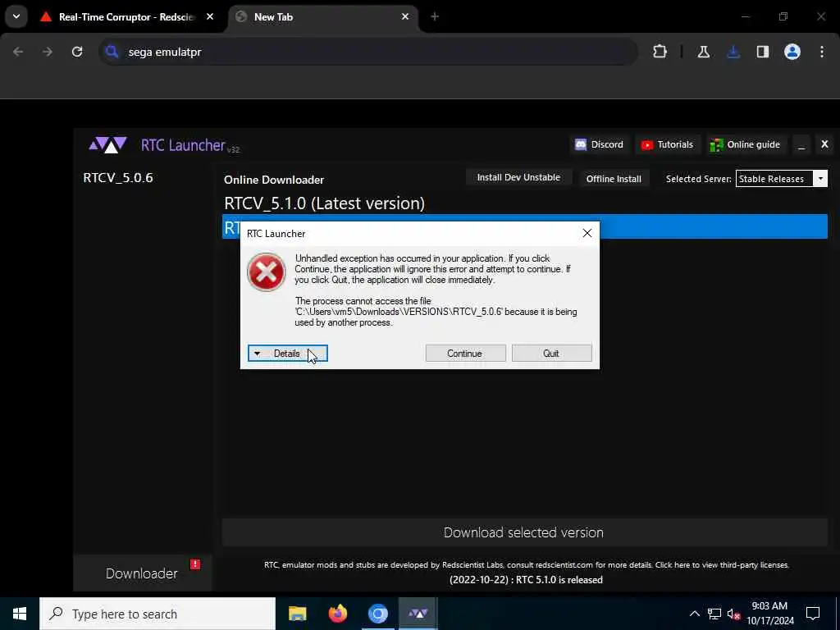Open the Online guide button
This screenshot has width=840, height=630.
tap(745, 144)
